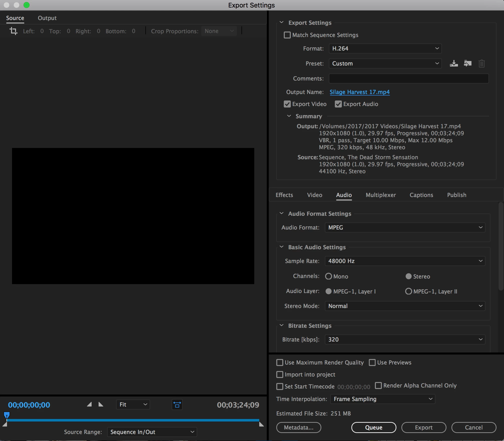Collapse the Summary section

[x=289, y=116]
